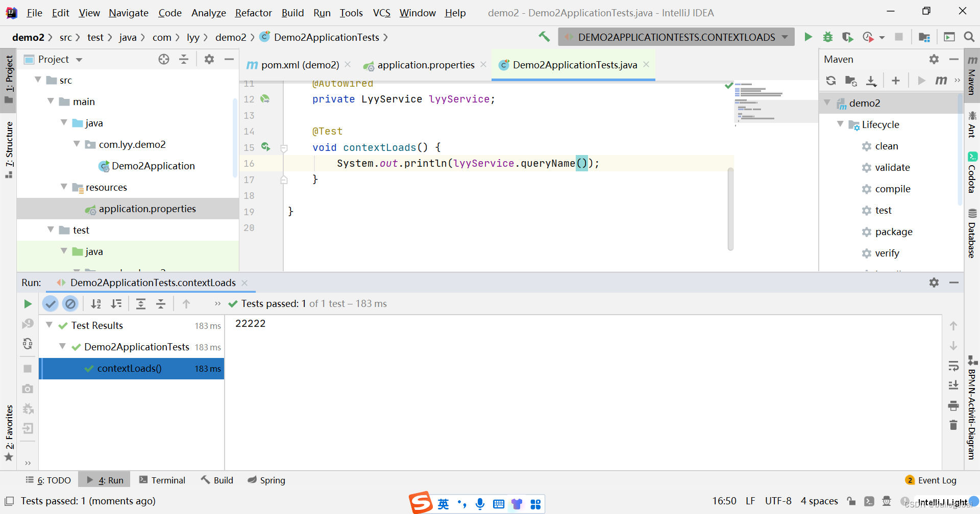Image resolution: width=980 pixels, height=514 pixels.
Task: Execute Maven goal 'm' icon
Action: 941,81
